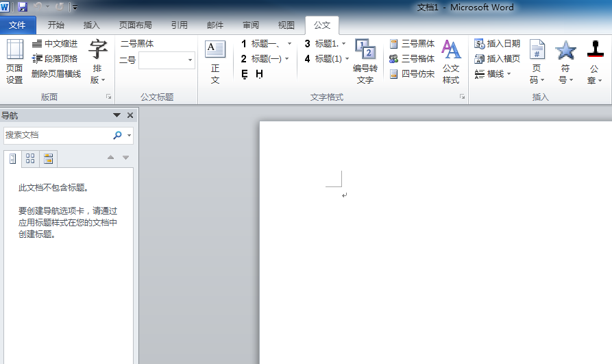Switch navigation pane to search results view
Image resolution: width=612 pixels, height=364 pixels.
(48, 159)
